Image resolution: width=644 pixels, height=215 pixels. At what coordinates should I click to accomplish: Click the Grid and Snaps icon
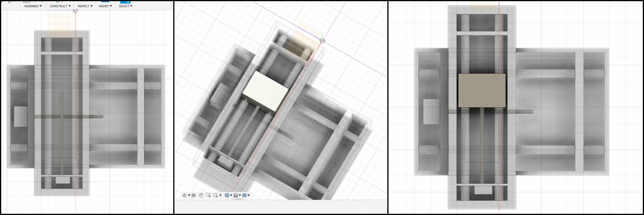[236, 195]
